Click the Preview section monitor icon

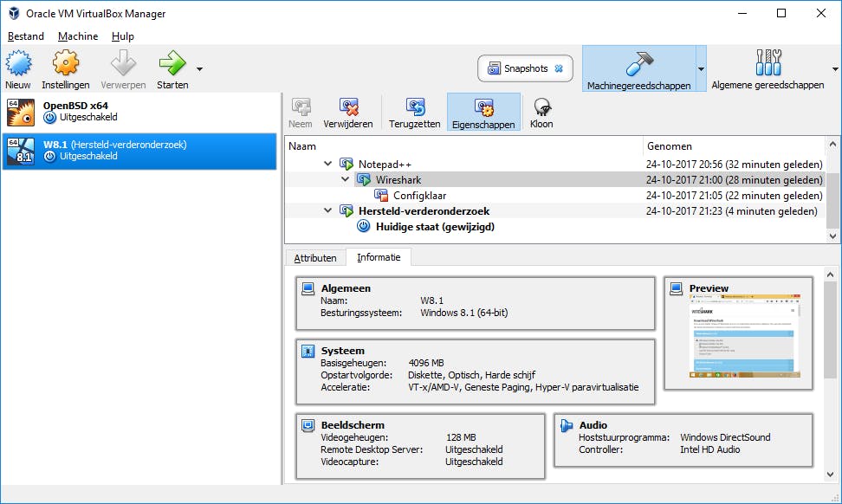(676, 288)
